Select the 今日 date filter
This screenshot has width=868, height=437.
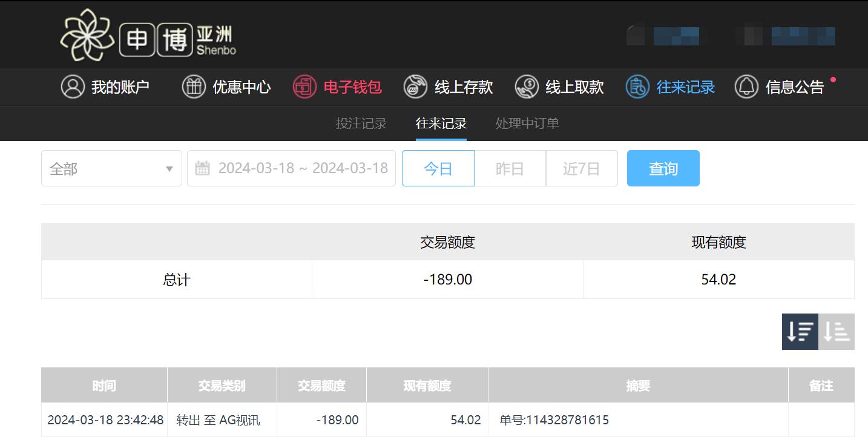[x=438, y=168]
